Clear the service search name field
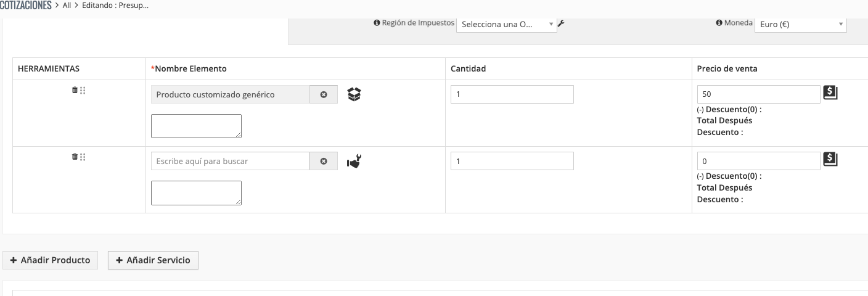The image size is (868, 296). click(324, 161)
